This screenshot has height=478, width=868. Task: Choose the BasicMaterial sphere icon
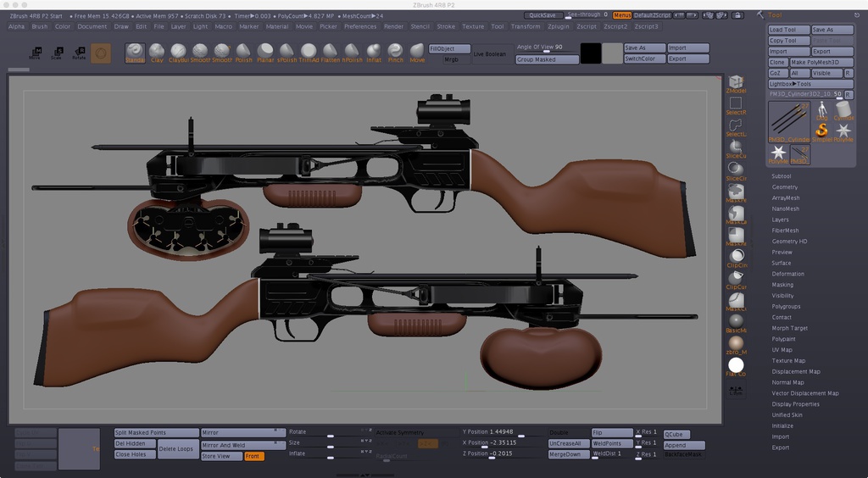click(737, 324)
